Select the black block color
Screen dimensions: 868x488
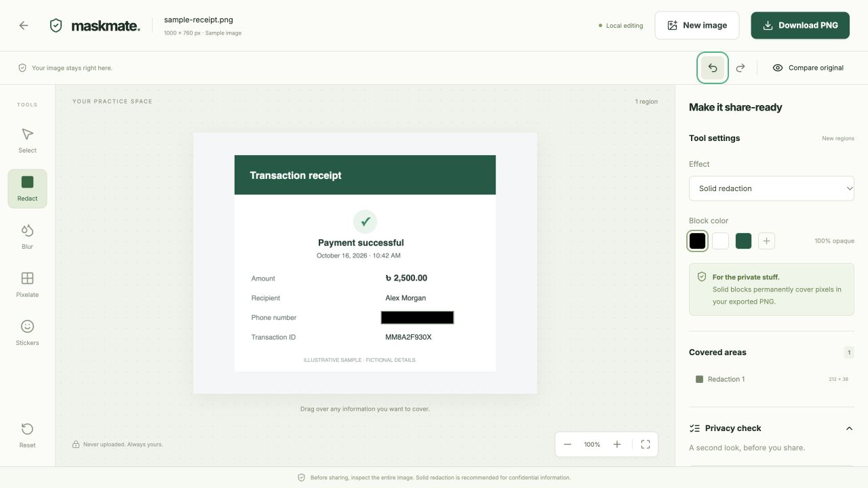pyautogui.click(x=698, y=241)
